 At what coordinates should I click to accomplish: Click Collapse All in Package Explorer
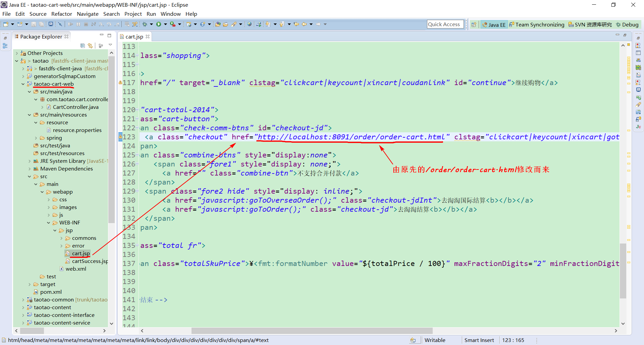point(83,45)
